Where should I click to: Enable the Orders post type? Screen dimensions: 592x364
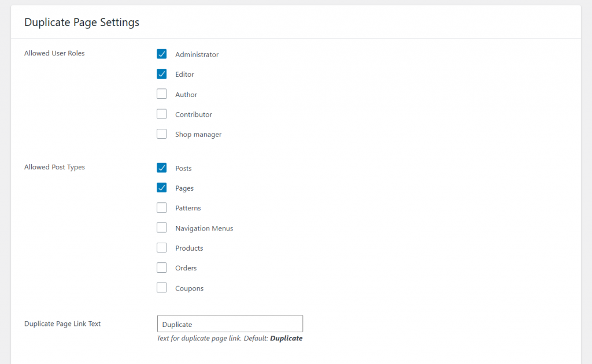[x=161, y=268]
